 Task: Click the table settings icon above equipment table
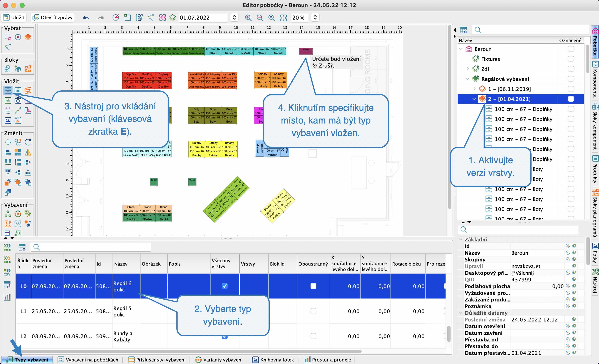tap(22, 247)
